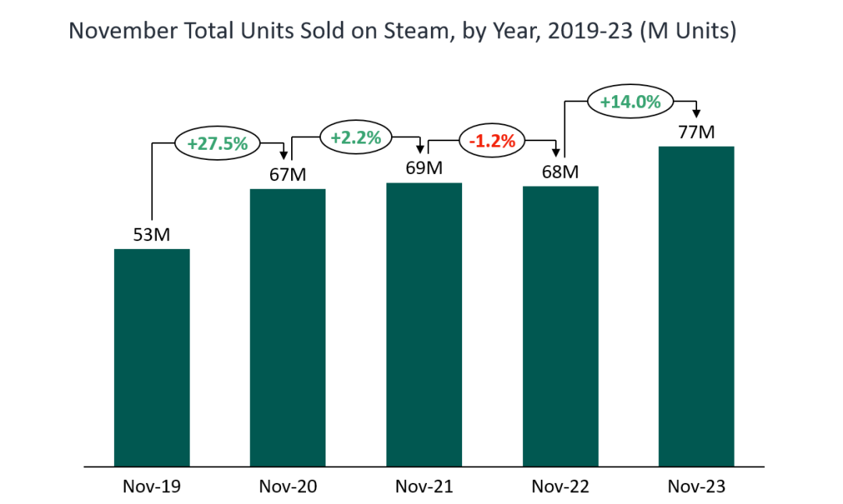This screenshot has width=843, height=504.
Task: Click the tallest bar for Nov-23
Action: [696, 306]
